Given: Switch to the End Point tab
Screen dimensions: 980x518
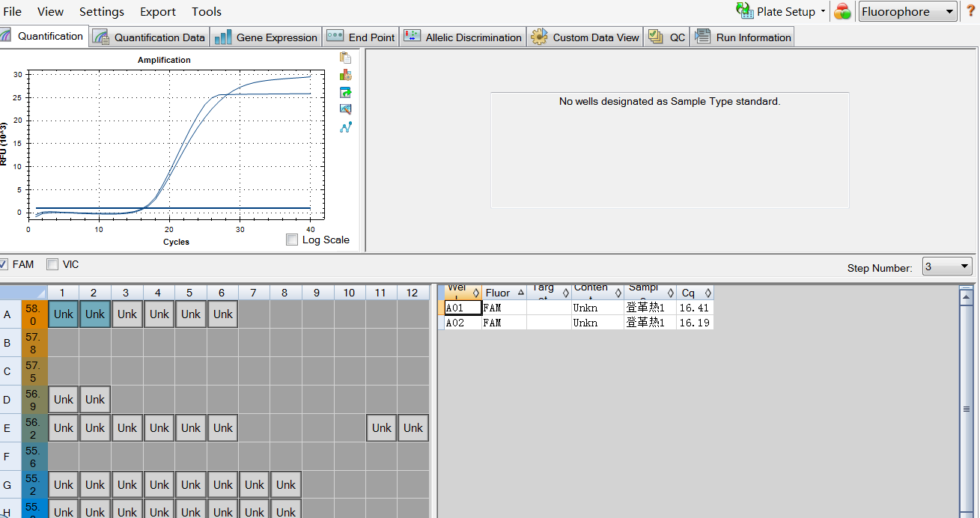Looking at the screenshot, I should 361,37.
